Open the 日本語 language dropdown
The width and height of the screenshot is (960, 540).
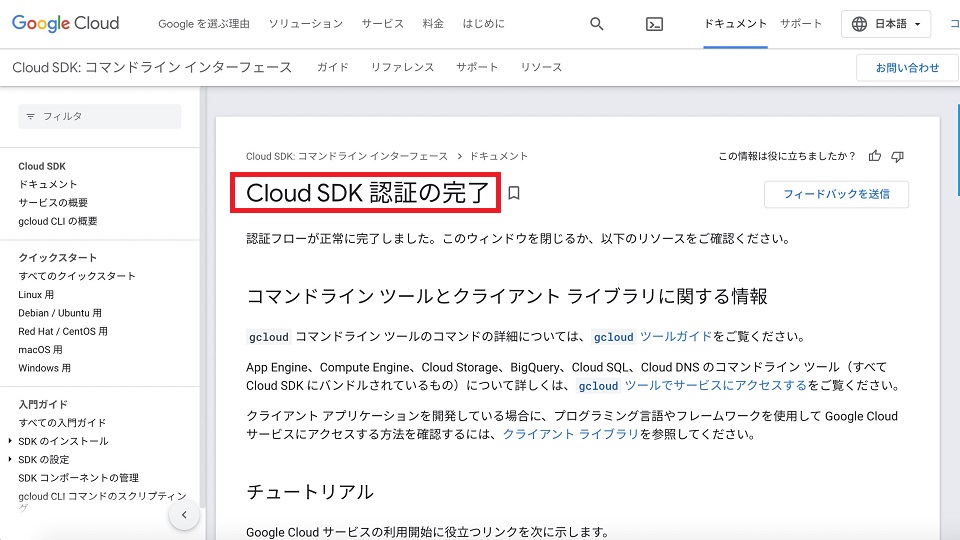(886, 24)
